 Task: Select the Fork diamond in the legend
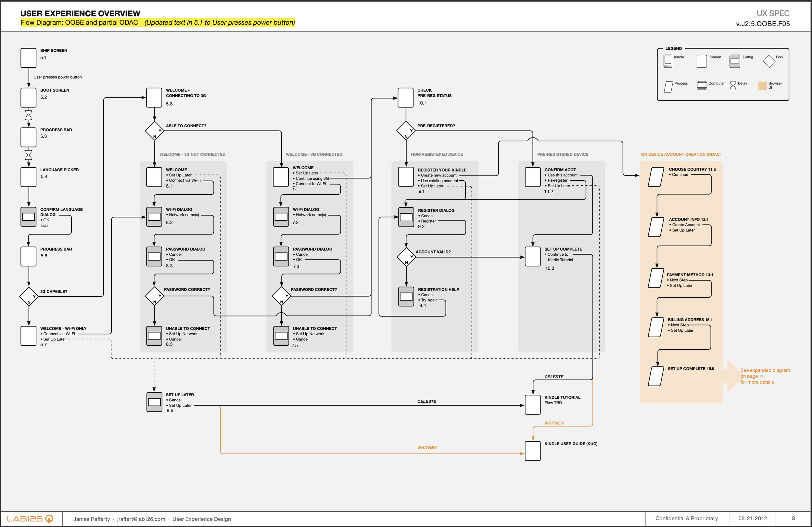coord(769,61)
